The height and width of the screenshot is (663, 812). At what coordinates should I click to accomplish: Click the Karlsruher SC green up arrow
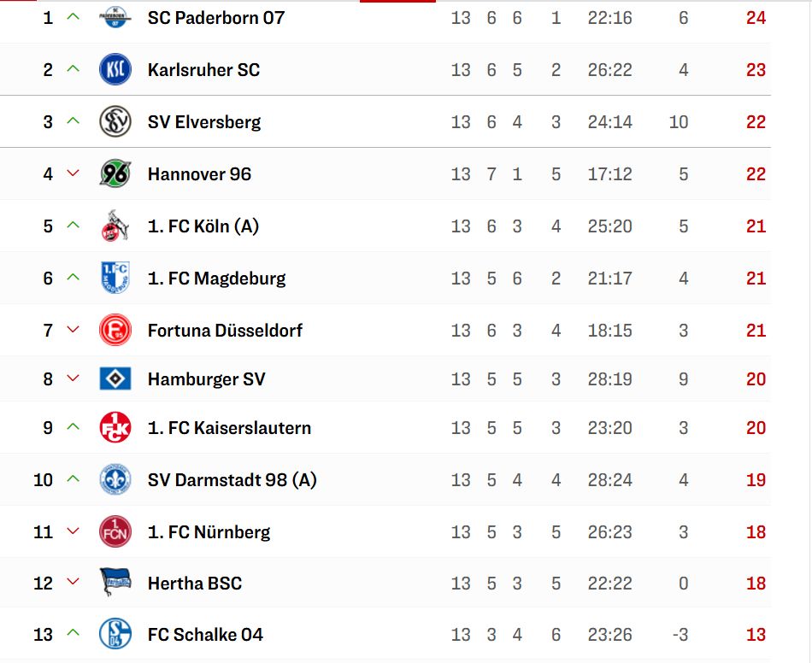point(73,68)
